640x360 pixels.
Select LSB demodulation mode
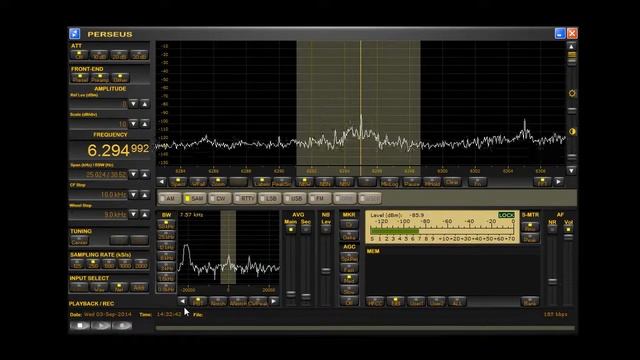click(270, 198)
